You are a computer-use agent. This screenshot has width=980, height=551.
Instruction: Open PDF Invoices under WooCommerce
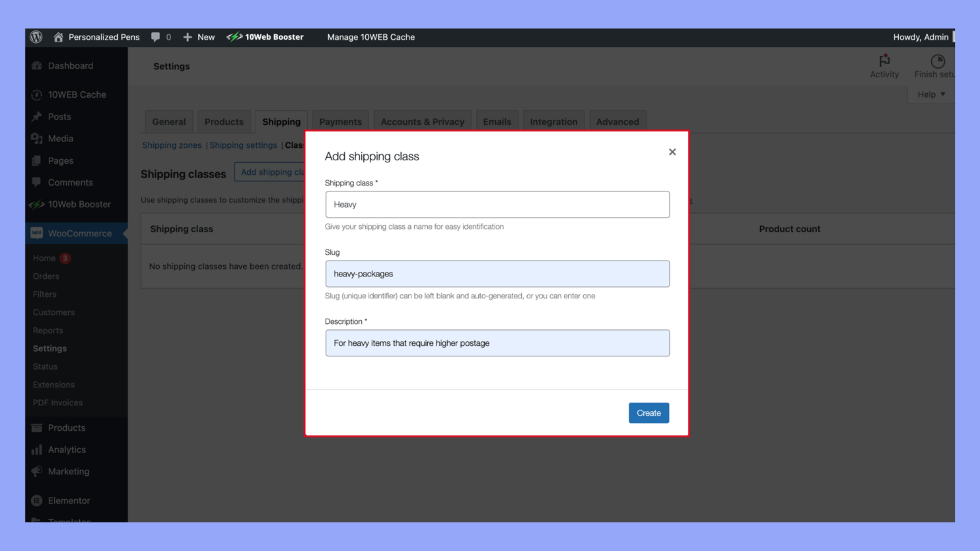(x=57, y=403)
